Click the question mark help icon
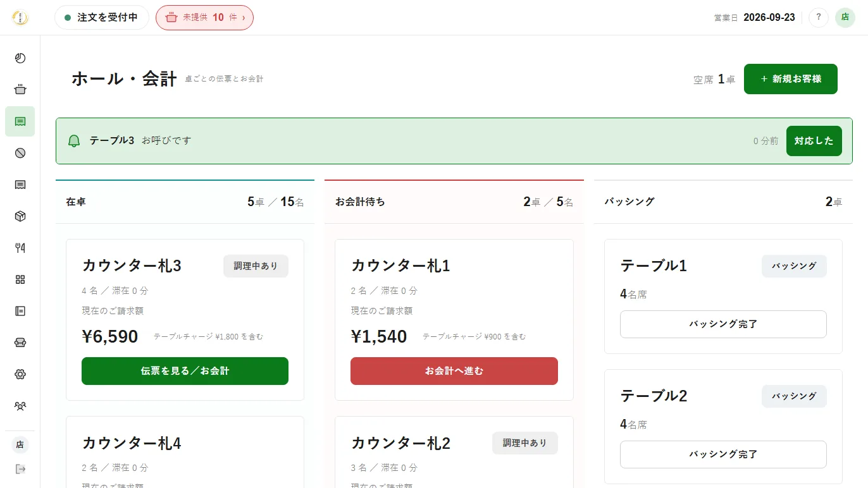 (819, 18)
